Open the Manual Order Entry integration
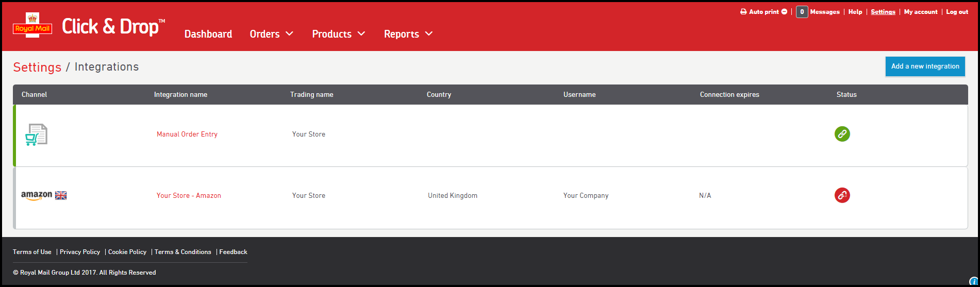980x287 pixels. click(x=187, y=134)
